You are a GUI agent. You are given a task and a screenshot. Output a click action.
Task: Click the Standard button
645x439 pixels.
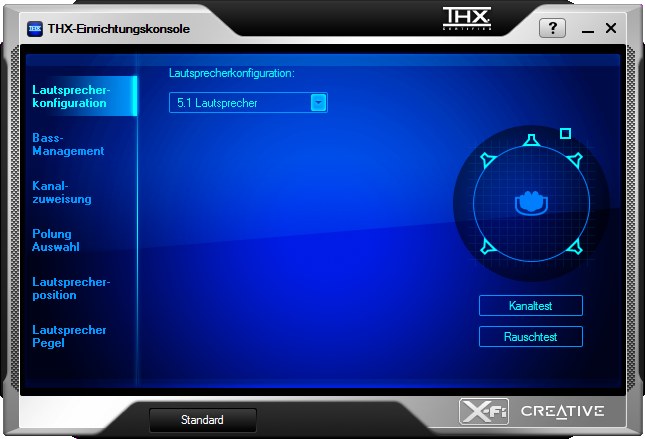tap(203, 420)
